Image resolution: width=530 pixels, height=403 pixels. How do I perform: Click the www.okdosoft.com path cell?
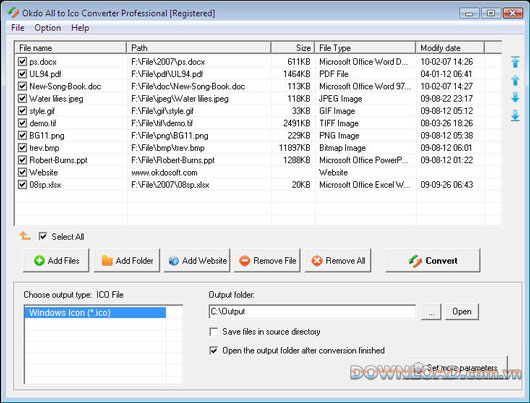click(x=164, y=173)
